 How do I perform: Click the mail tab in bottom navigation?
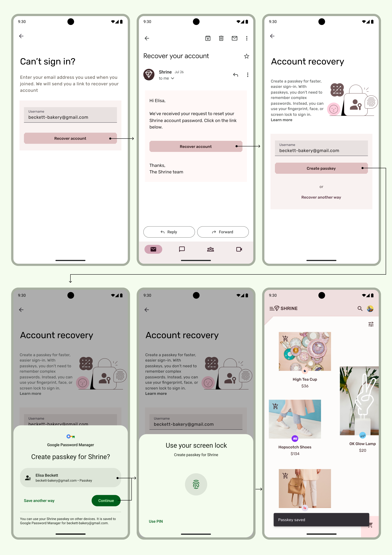154,249
